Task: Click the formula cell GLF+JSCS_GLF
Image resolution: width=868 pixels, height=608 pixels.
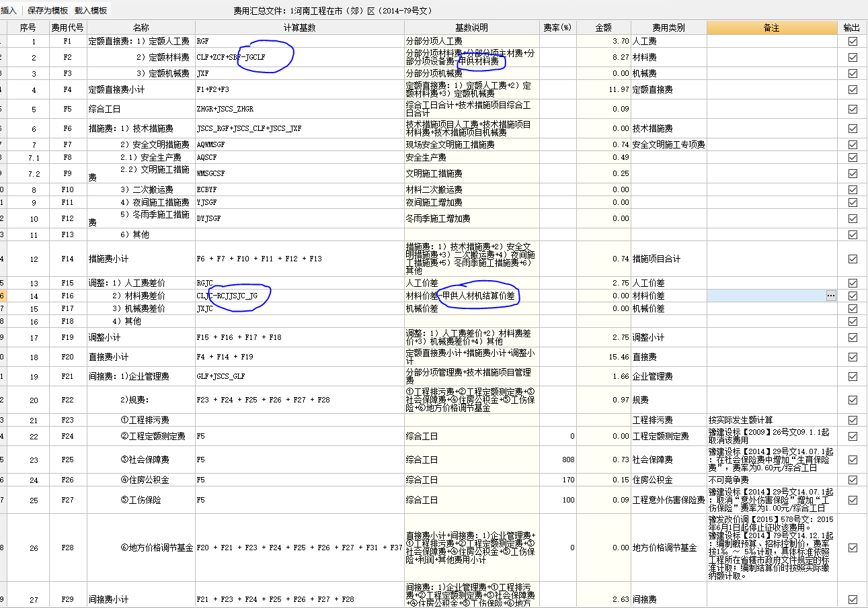Action: click(299, 376)
